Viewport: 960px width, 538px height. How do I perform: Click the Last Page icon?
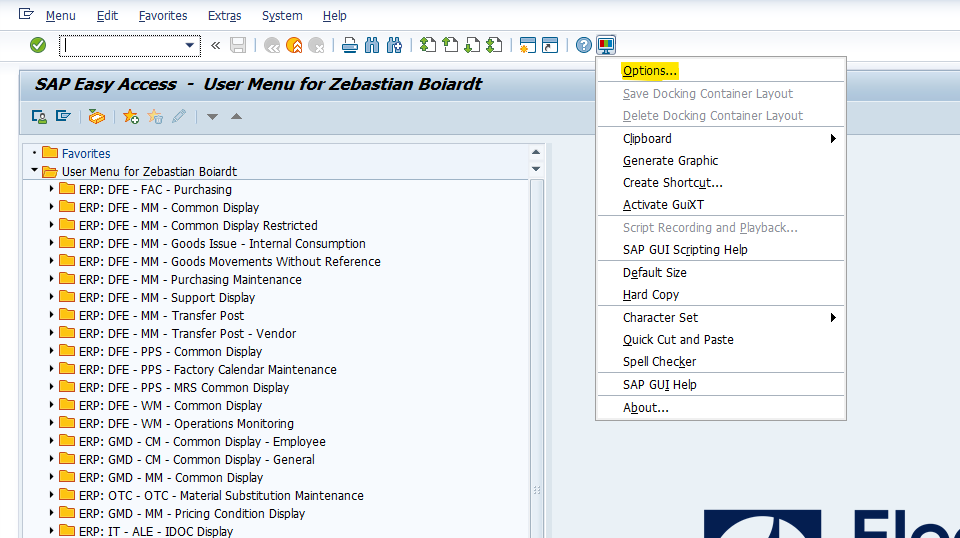click(x=494, y=45)
